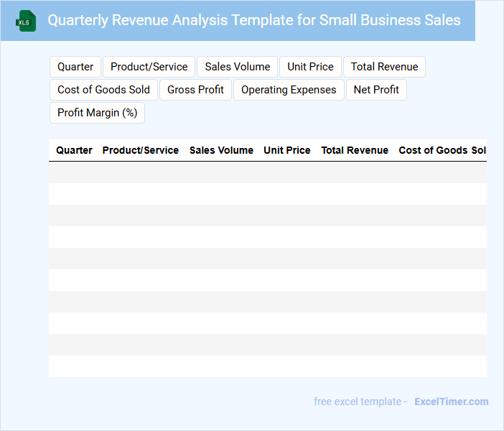Click the Operating Expenses tag
Screen dimensions: 504x431
pos(289,90)
